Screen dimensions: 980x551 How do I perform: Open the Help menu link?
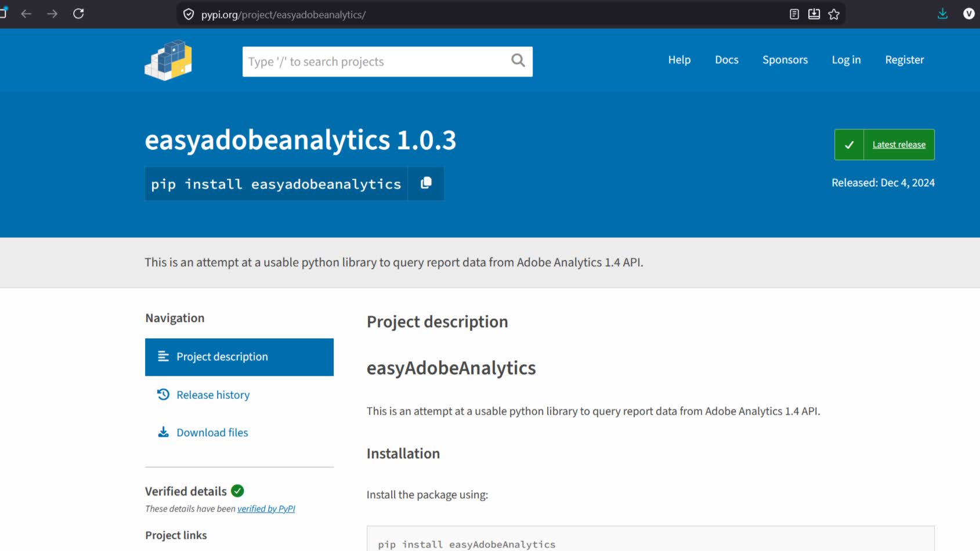[x=679, y=60]
